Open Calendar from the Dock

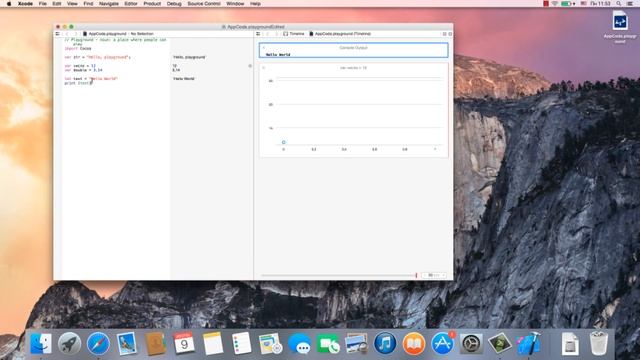(x=184, y=343)
